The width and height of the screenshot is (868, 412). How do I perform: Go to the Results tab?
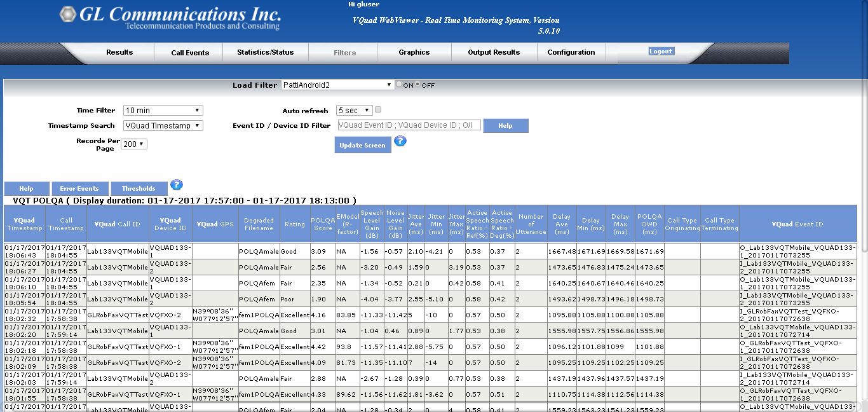[119, 52]
